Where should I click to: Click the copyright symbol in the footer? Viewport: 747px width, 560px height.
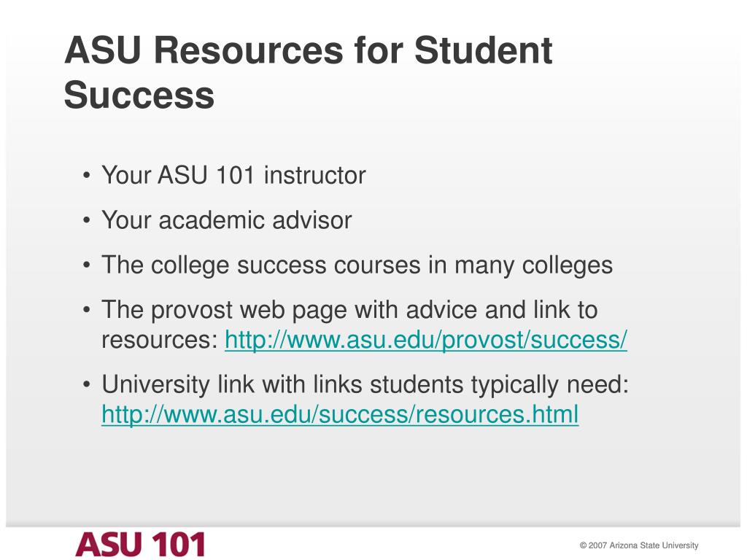[x=583, y=545]
